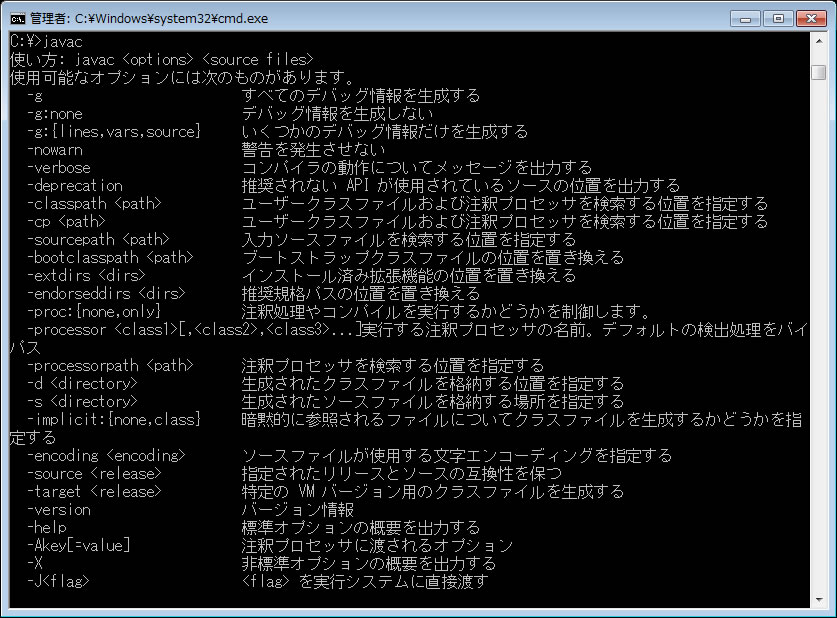Click the '-X' option text
Viewport: 837px width, 618px height.
point(35,563)
